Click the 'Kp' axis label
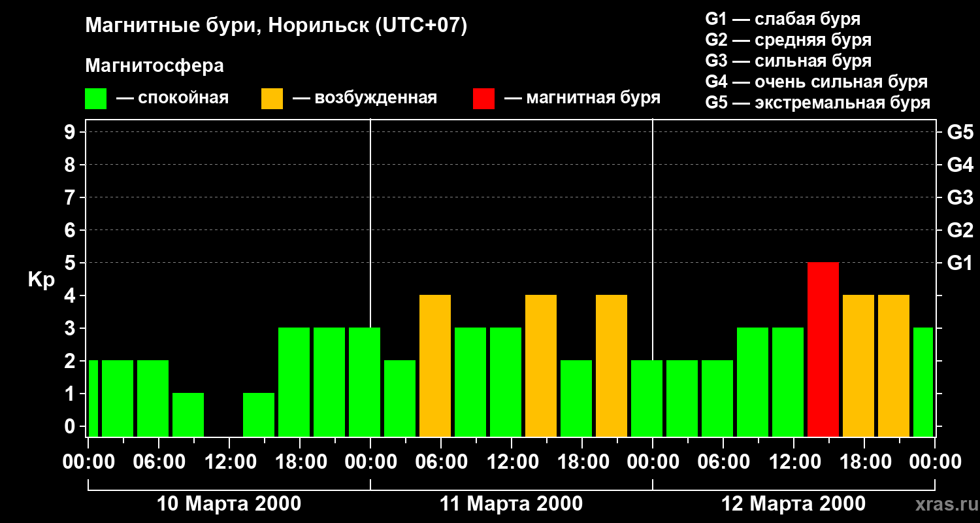The height and width of the screenshot is (523, 980). coord(41,280)
